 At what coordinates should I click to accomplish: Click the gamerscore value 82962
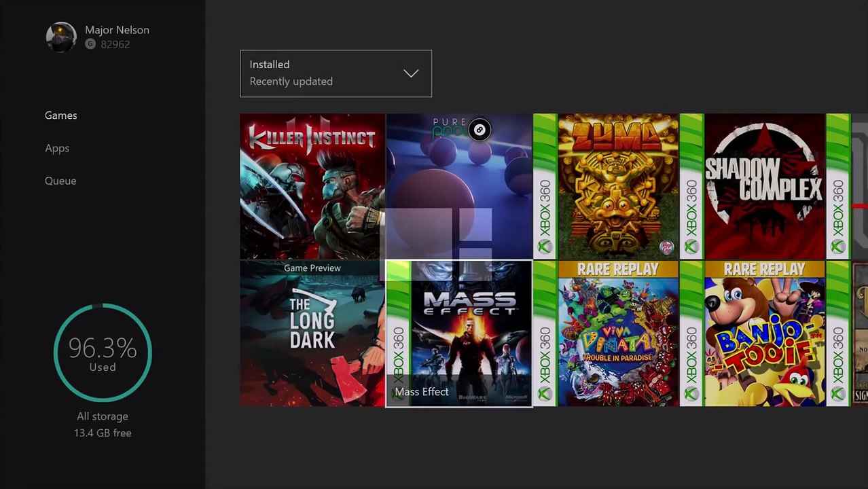[x=115, y=44]
